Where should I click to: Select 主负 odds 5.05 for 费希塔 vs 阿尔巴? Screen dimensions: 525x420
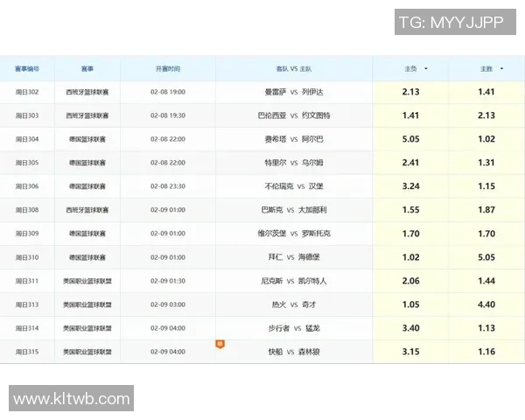411,139
